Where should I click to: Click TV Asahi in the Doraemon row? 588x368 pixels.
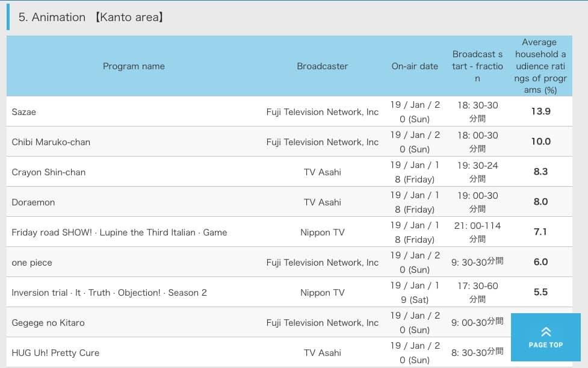(x=322, y=202)
